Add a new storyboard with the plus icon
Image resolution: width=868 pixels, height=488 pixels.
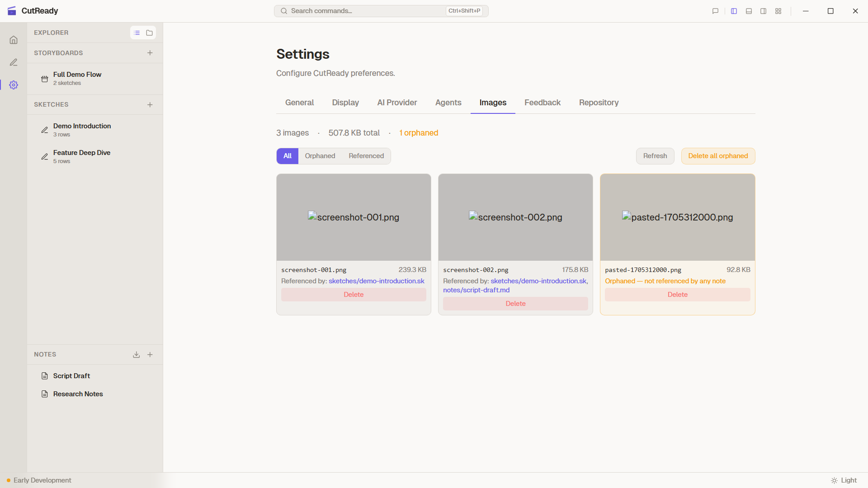tap(150, 53)
